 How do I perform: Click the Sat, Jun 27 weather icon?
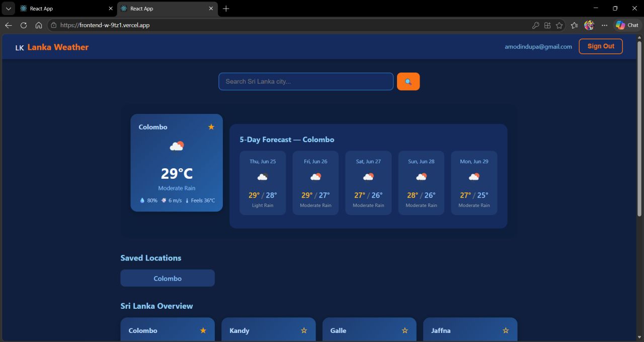click(x=368, y=177)
